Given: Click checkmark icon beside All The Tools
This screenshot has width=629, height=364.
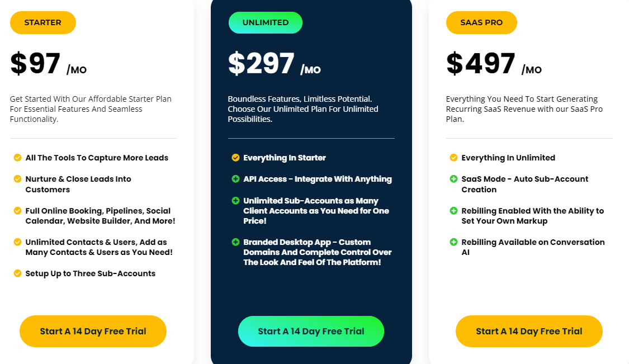Looking at the screenshot, I should pos(18,157).
